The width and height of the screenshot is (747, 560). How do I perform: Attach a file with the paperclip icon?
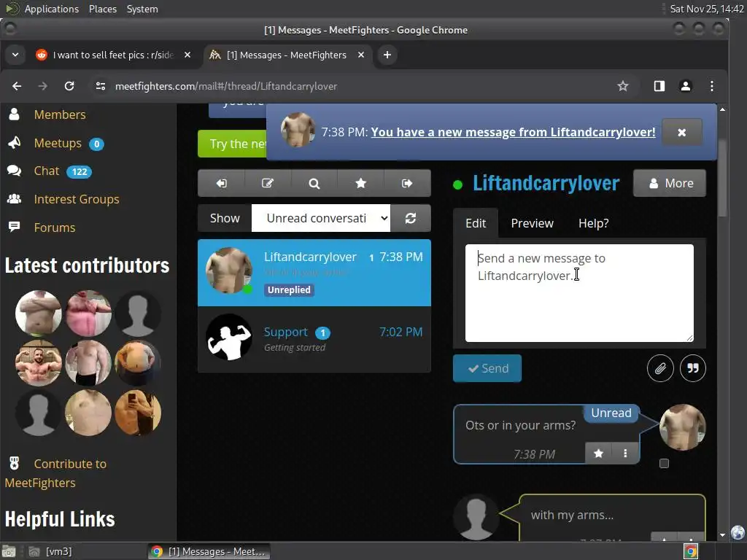[660, 368]
